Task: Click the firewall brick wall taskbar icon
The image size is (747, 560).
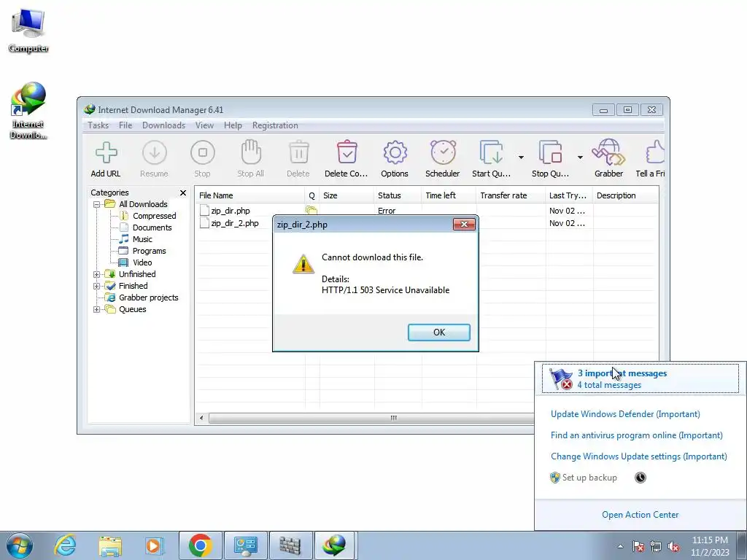Action: click(x=290, y=545)
